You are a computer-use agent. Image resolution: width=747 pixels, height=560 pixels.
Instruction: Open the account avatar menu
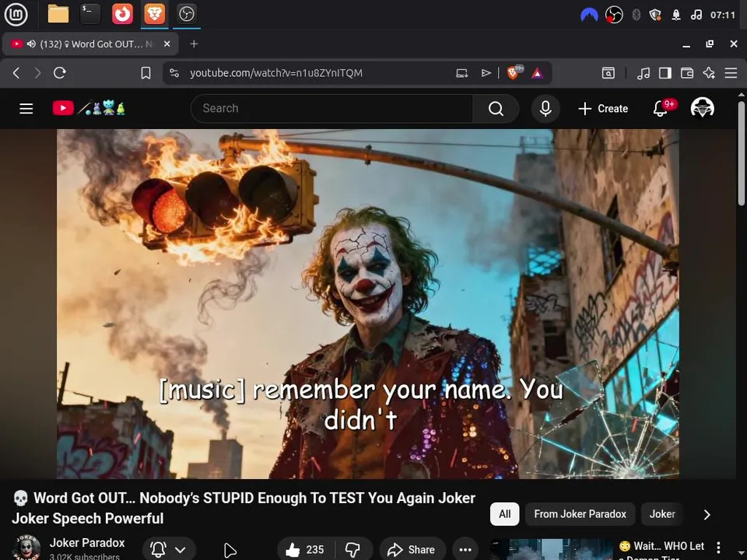(702, 108)
